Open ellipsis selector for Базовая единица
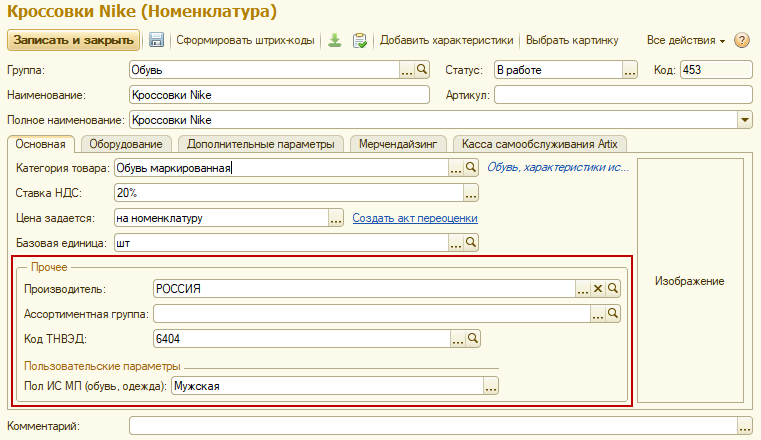Image resolution: width=761 pixels, height=440 pixels. (x=455, y=243)
